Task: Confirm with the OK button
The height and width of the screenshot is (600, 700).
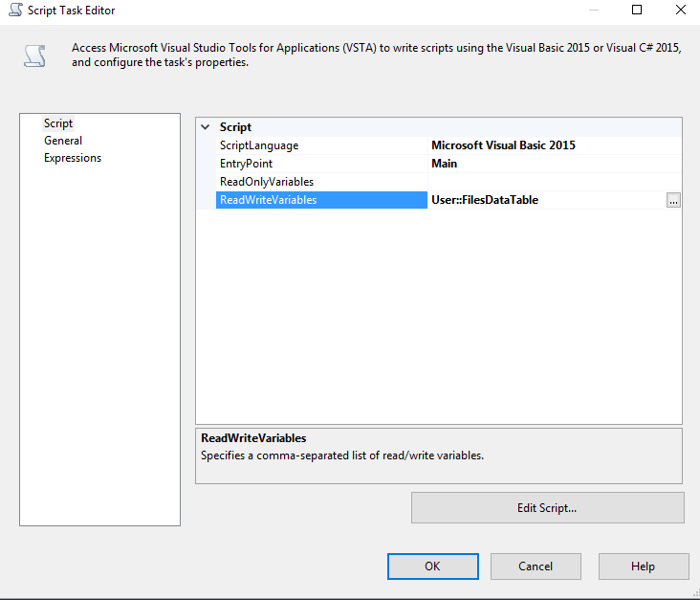Action: 432,567
